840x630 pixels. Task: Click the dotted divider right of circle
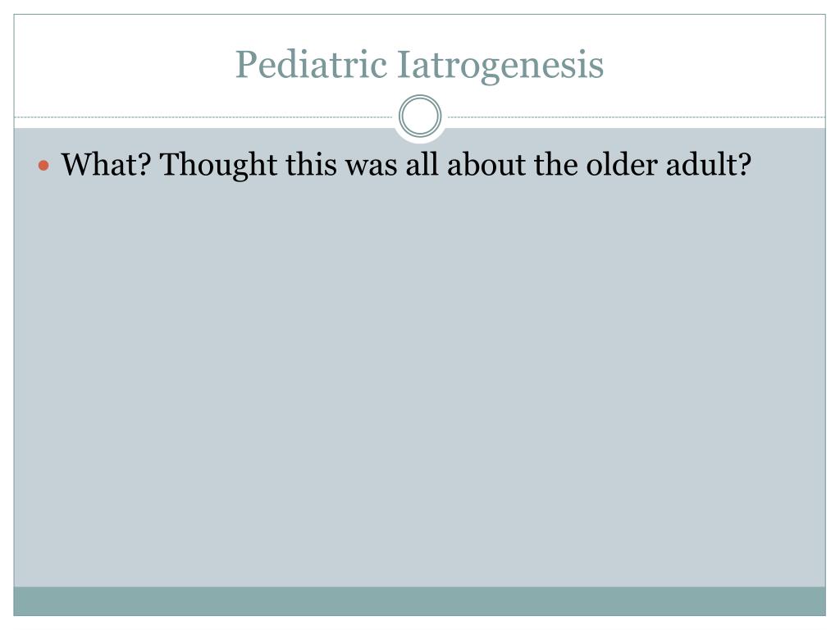637,116
